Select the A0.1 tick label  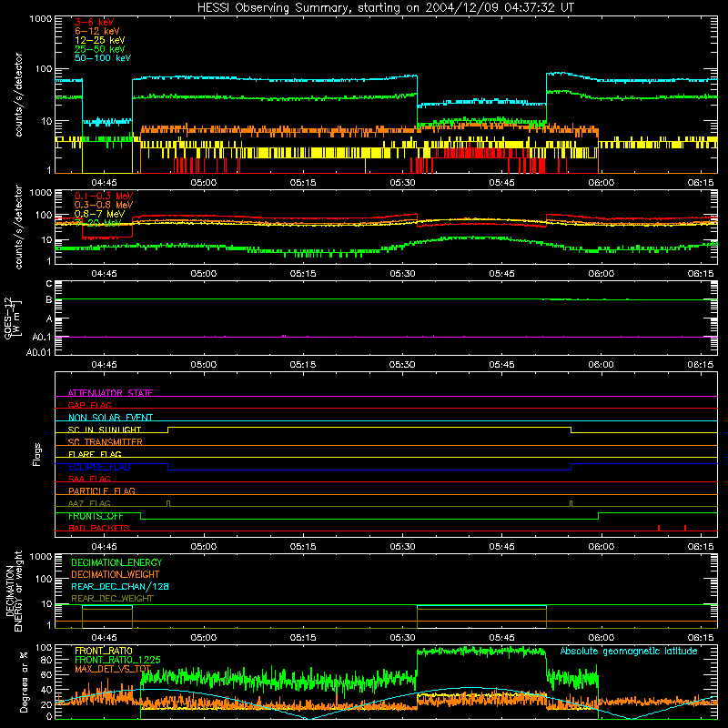[42, 338]
